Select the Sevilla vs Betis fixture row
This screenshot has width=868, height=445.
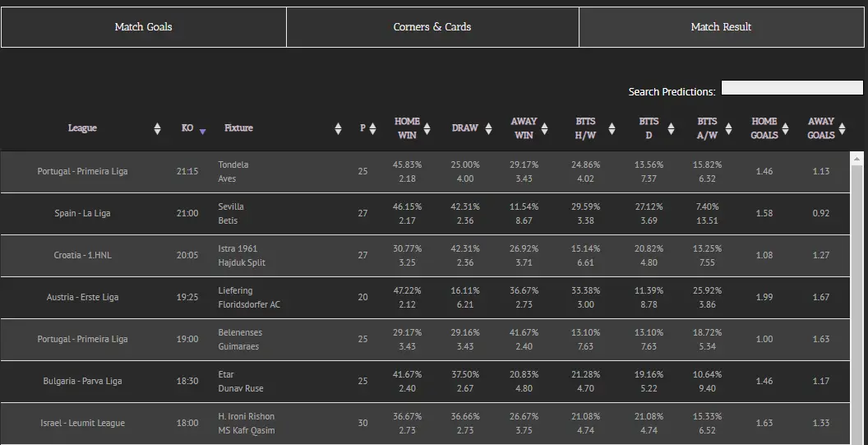click(425, 214)
